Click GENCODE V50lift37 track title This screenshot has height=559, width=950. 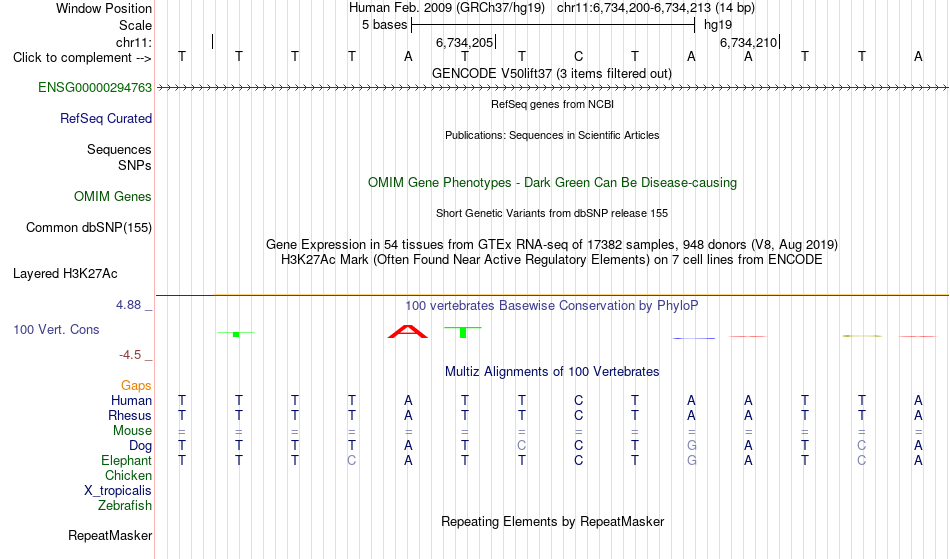(x=551, y=73)
